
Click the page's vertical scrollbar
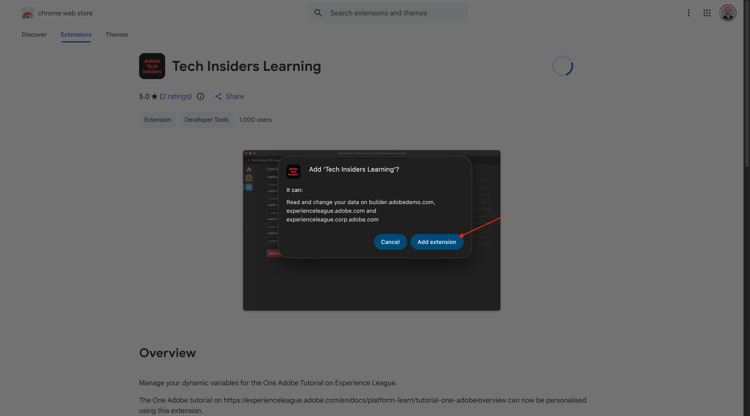746,84
